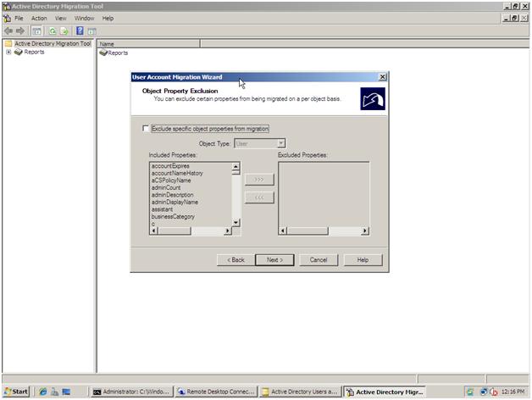The width and height of the screenshot is (532, 400).
Task: Open the Start menu
Action: tap(17, 392)
